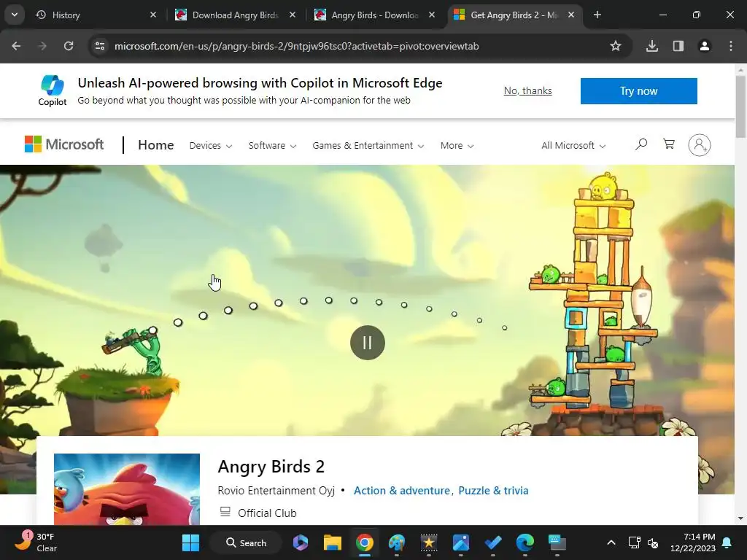Open Copilot icon on the taskbar
The width and height of the screenshot is (747, 560).
coord(300,542)
